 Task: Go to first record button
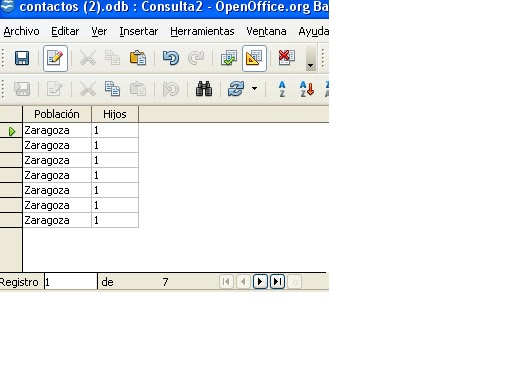(x=226, y=282)
